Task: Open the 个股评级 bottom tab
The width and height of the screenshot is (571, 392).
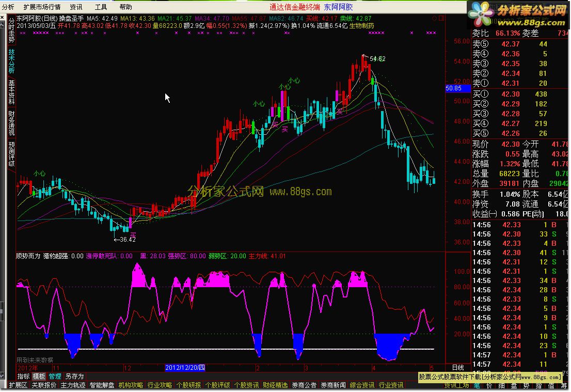Action: pyautogui.click(x=217, y=385)
